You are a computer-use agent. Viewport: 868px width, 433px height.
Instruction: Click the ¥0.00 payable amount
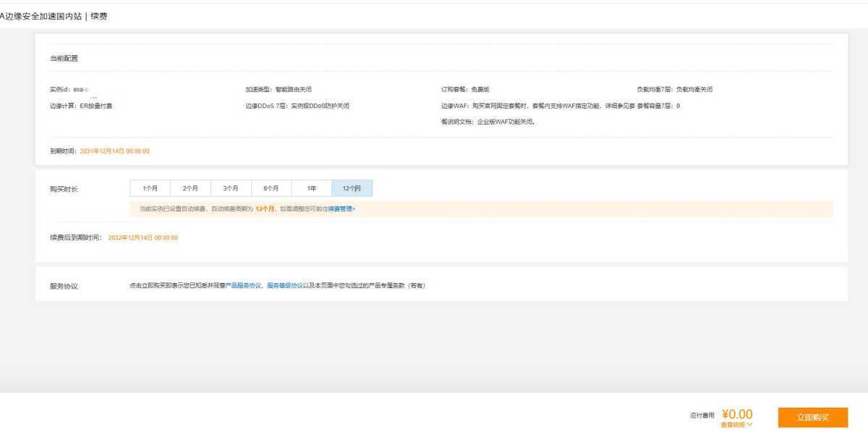point(736,413)
